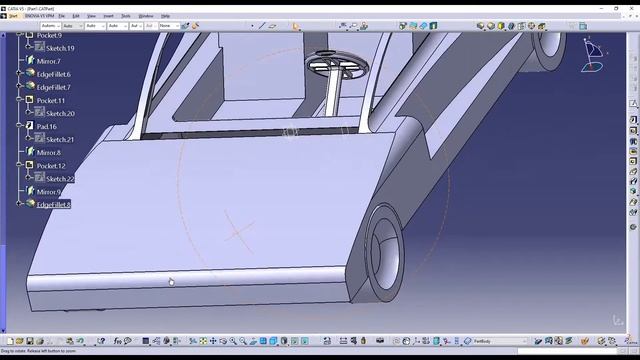Click the Shading view mode icon
This screenshot has height=360, width=640.
(284, 341)
